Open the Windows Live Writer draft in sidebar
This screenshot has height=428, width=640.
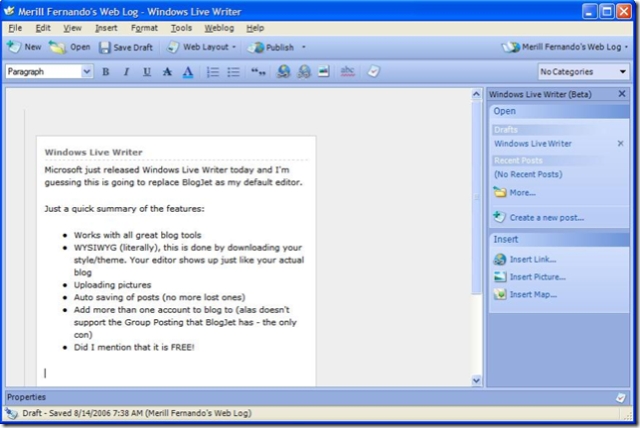coord(533,144)
